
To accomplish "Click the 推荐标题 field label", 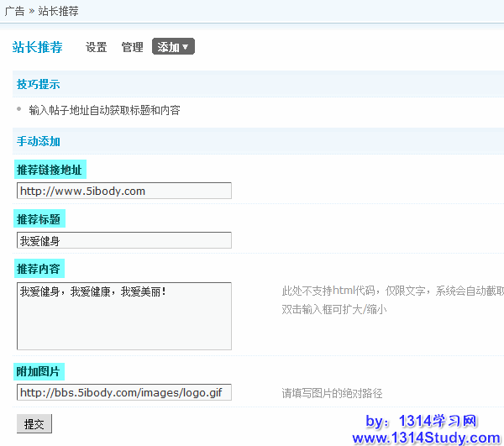I will tap(39, 219).
